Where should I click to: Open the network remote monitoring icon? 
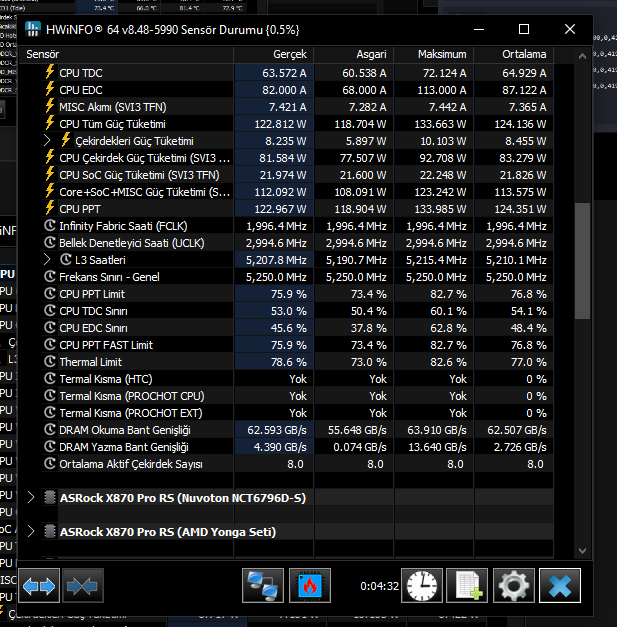click(263, 586)
